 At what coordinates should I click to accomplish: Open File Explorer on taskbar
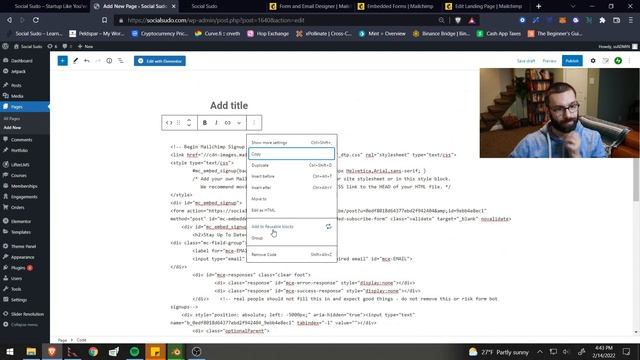coord(31,351)
